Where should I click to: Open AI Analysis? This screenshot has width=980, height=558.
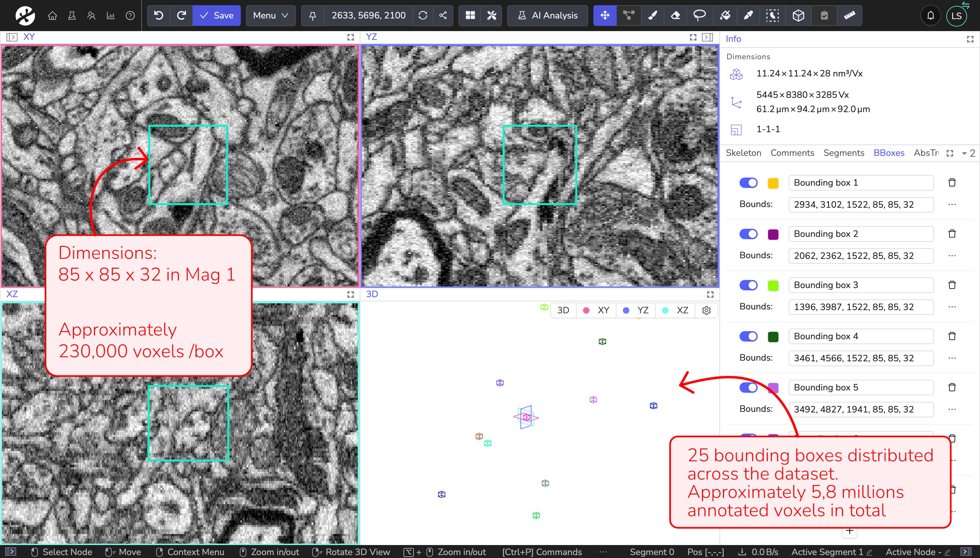547,15
